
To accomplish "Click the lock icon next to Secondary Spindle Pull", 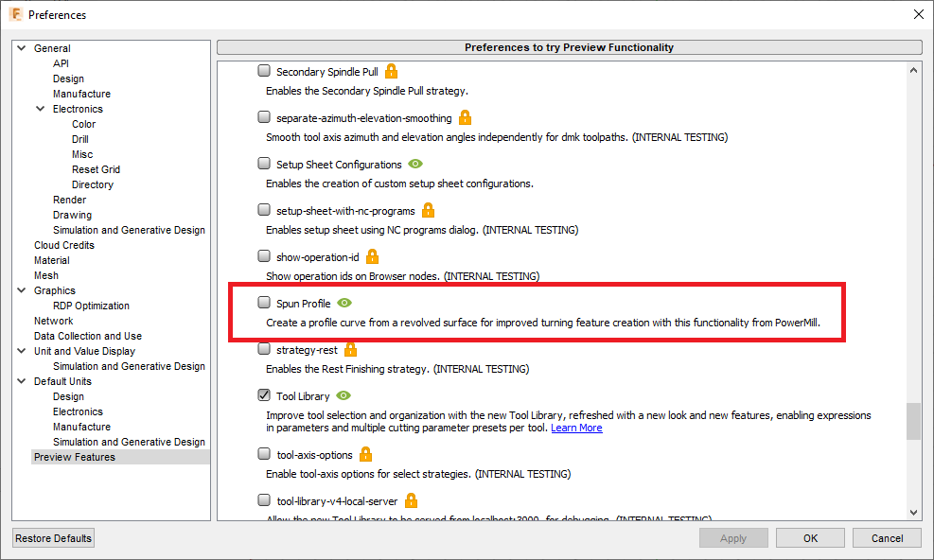I will click(x=392, y=72).
